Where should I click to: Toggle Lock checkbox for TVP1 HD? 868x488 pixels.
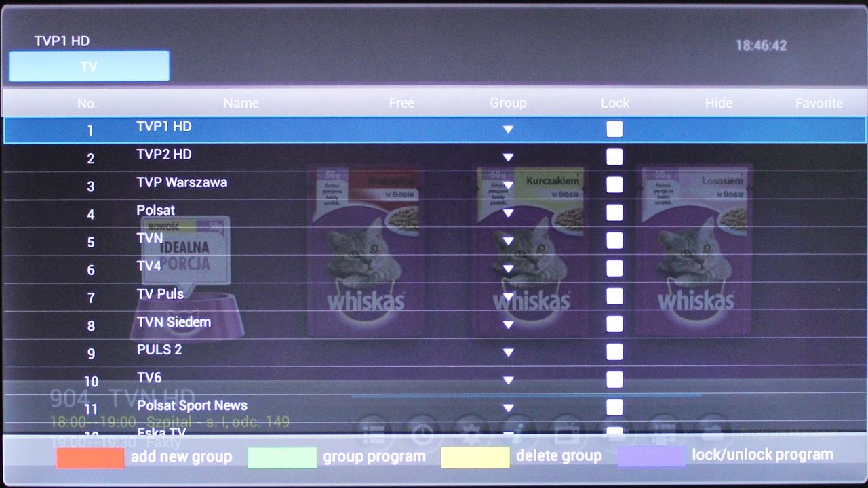point(614,129)
